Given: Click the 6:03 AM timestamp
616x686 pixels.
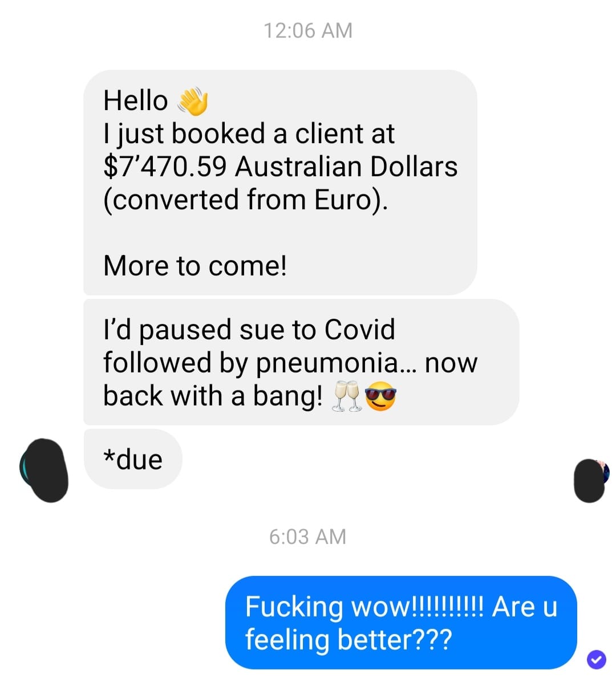Looking at the screenshot, I should [308, 537].
